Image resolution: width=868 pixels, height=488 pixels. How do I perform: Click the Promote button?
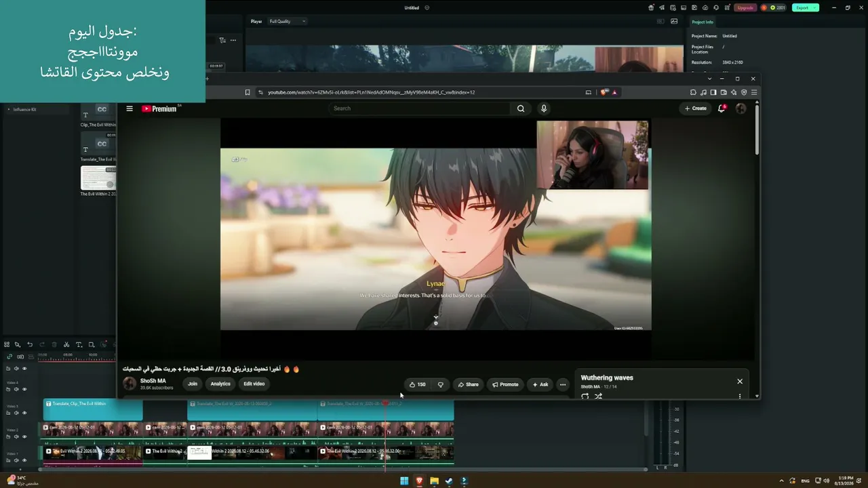505,384
